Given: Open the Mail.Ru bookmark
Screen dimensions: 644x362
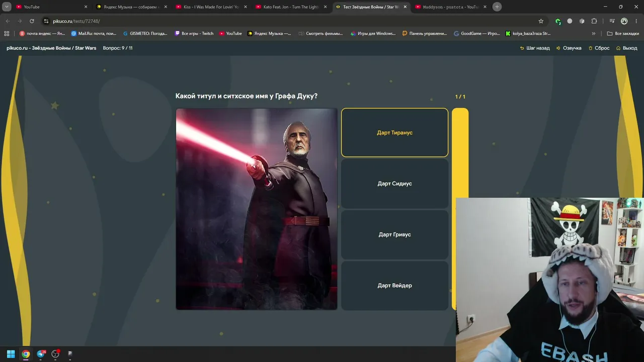Looking at the screenshot, I should pyautogui.click(x=94, y=34).
